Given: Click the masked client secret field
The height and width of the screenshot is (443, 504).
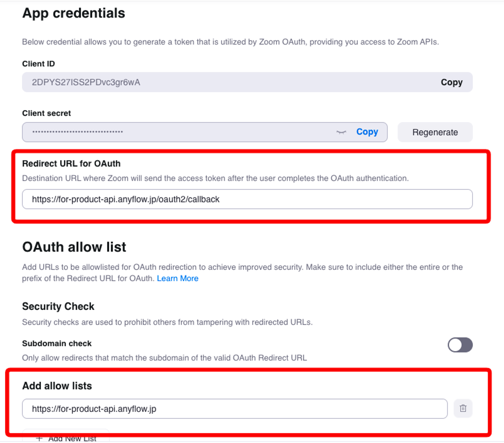Looking at the screenshot, I should tap(176, 132).
